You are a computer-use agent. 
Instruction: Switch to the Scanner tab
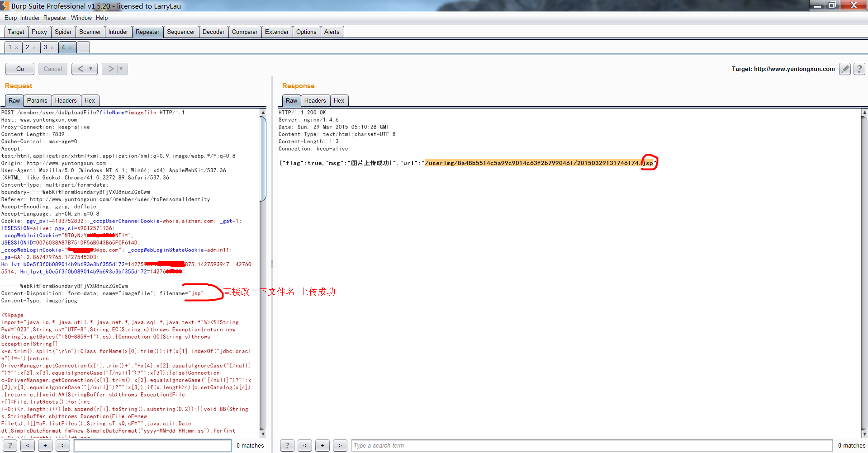coord(90,32)
